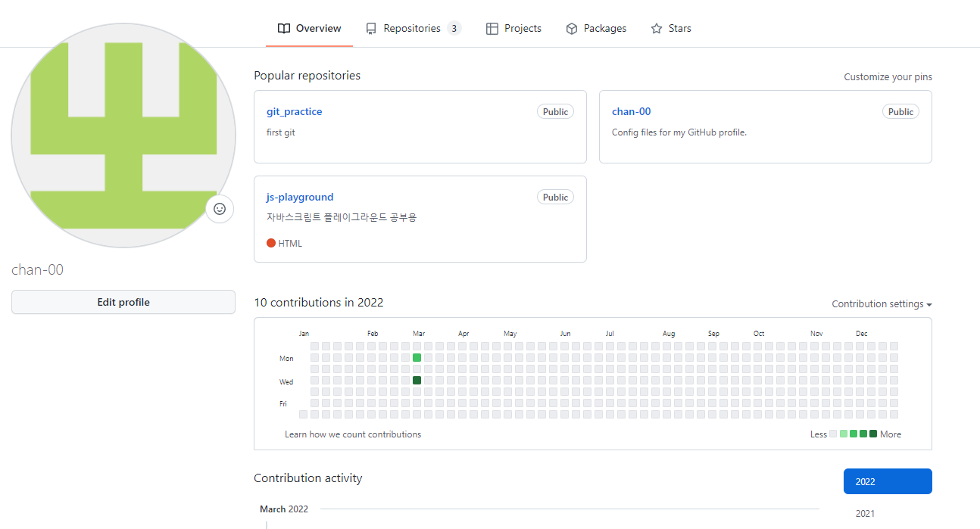
Task: Click the book icon beside Overview
Action: pos(284,29)
